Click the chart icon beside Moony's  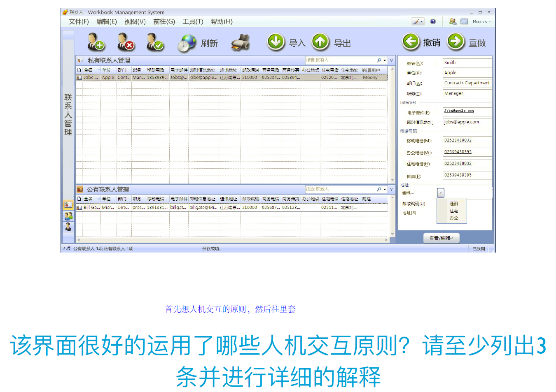tap(464, 21)
